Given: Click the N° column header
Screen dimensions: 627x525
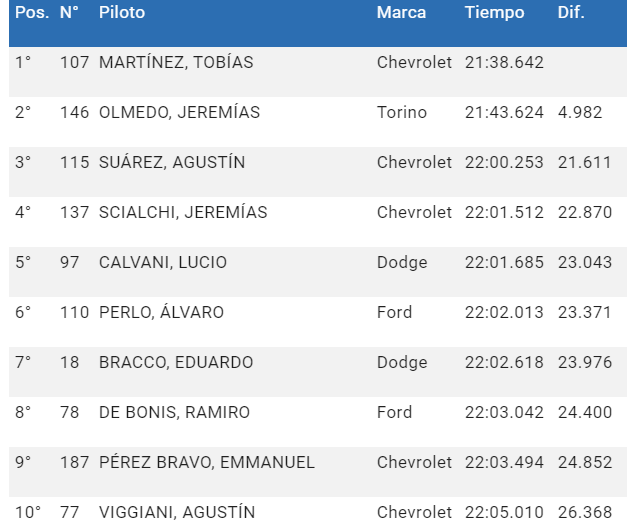Looking at the screenshot, I should tap(69, 13).
